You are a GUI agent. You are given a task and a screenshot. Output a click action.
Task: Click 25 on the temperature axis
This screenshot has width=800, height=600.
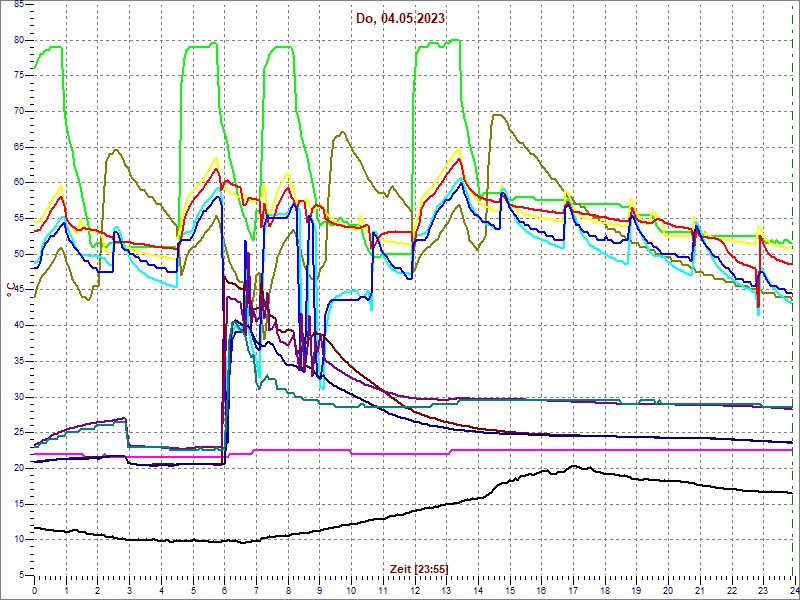(x=19, y=433)
